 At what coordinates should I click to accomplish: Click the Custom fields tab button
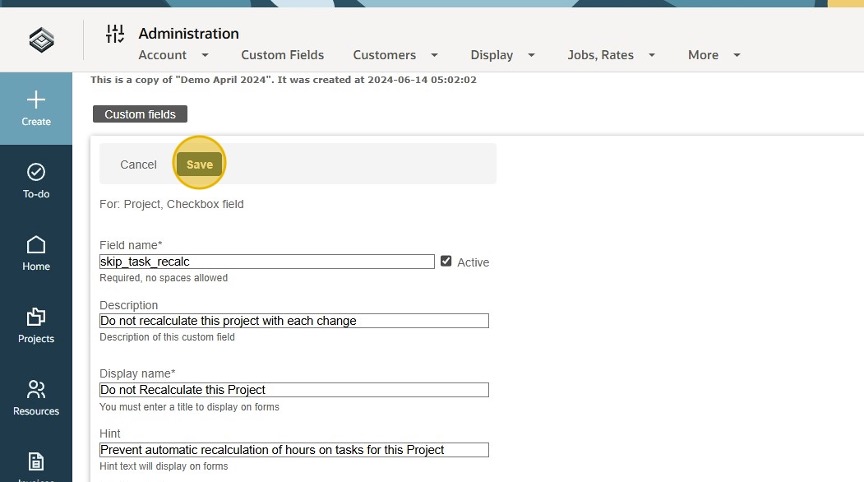point(140,114)
